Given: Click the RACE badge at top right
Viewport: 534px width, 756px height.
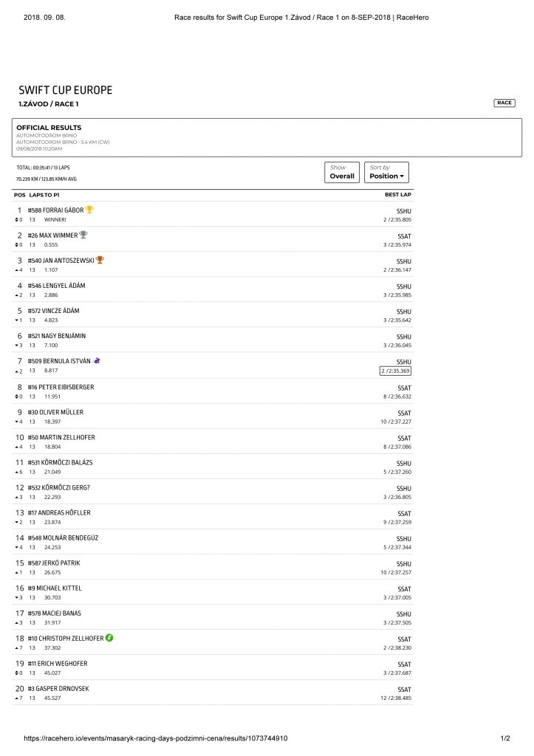Looking at the screenshot, I should 504,103.
